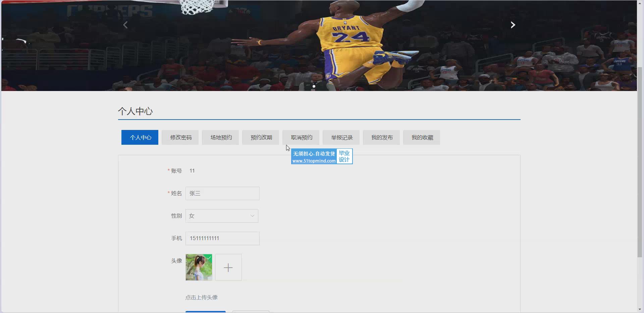Go to the 场地预约 tab

point(220,137)
